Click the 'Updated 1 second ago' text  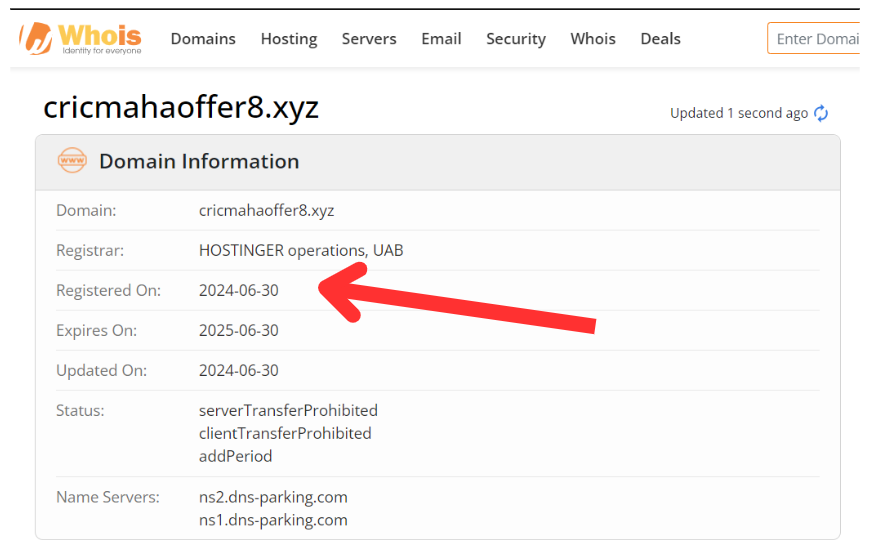pos(738,113)
